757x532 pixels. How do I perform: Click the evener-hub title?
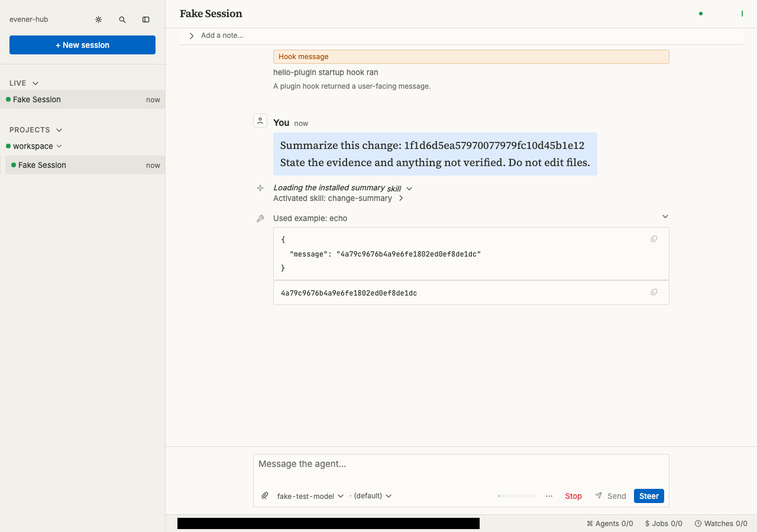pos(28,20)
